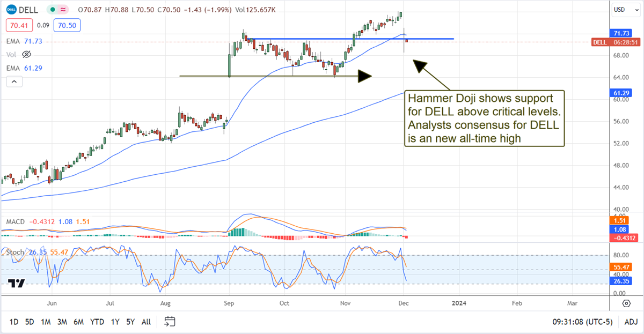
Task: Collapse the indicator legend with the chevron
Action: (x=14, y=81)
